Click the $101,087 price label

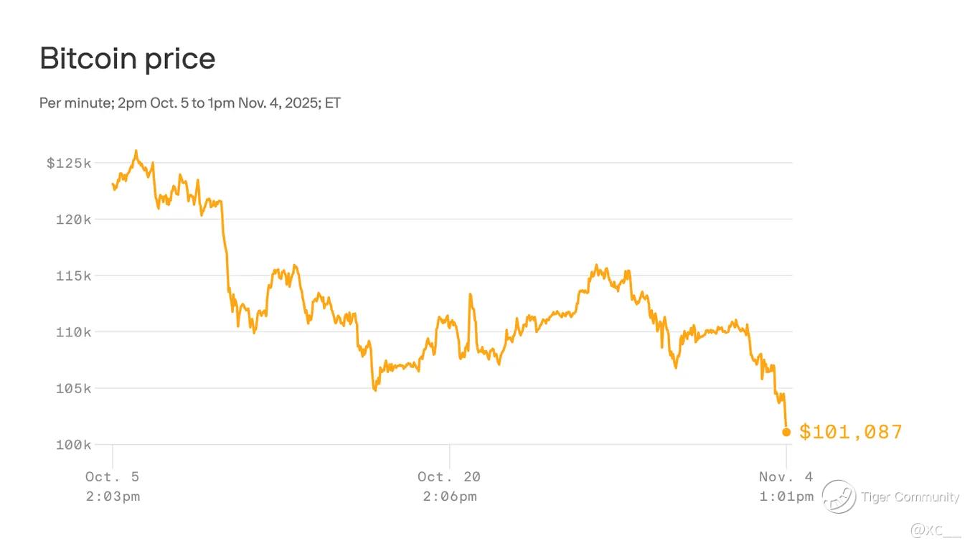point(851,432)
